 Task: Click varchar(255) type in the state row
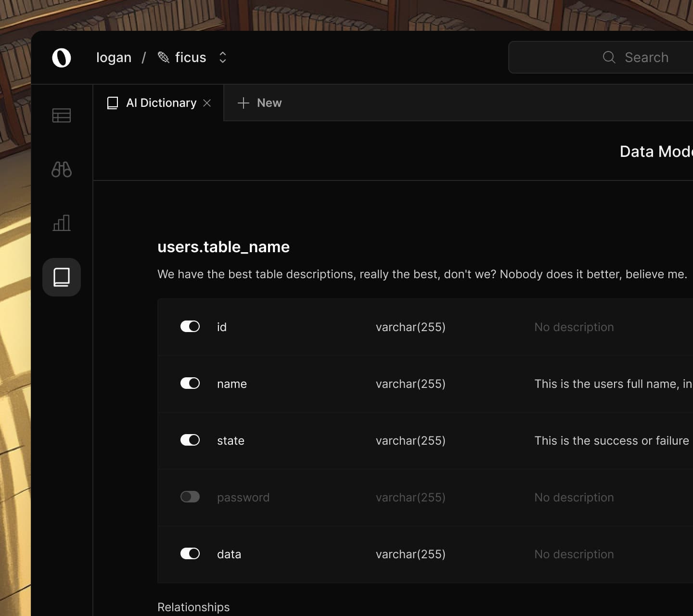pos(411,441)
